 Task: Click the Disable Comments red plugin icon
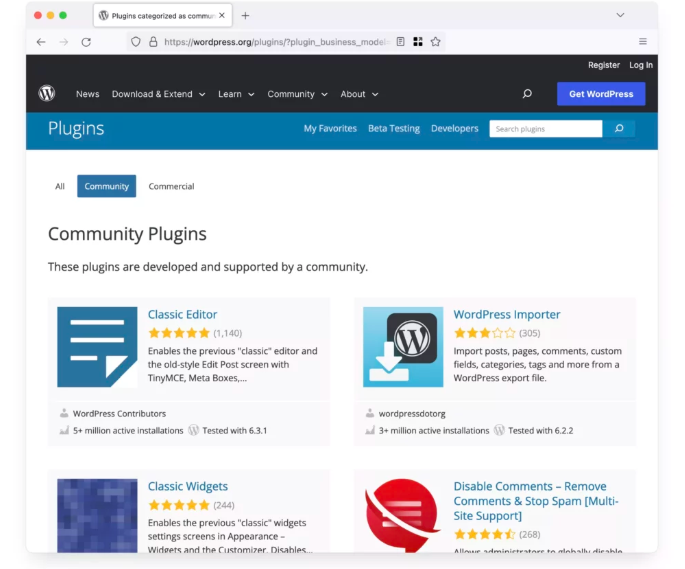tap(403, 516)
